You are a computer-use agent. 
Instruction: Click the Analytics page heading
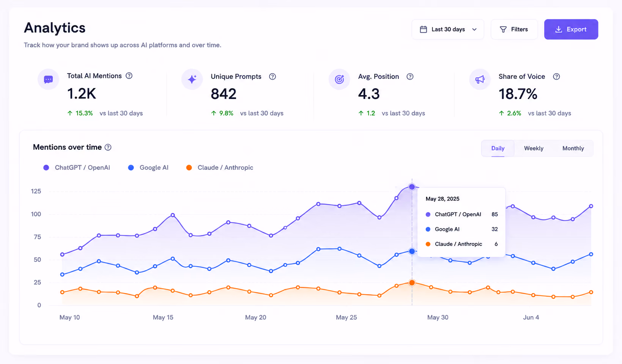pos(55,28)
